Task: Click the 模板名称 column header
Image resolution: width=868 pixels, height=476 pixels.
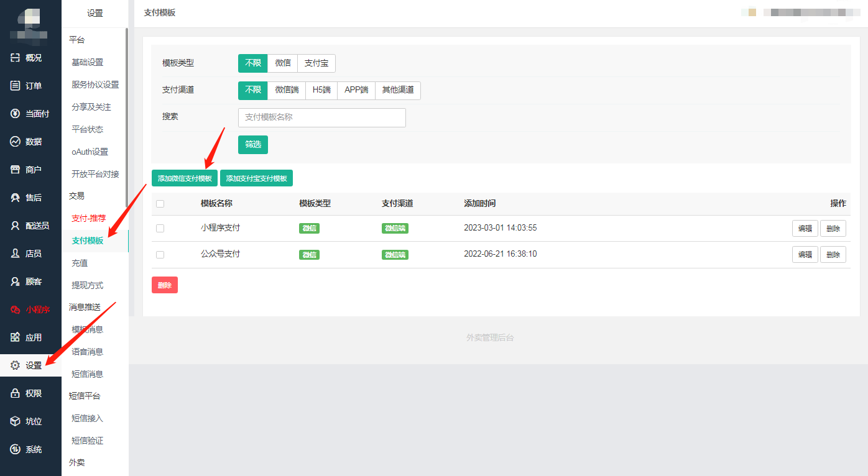Action: (216, 204)
